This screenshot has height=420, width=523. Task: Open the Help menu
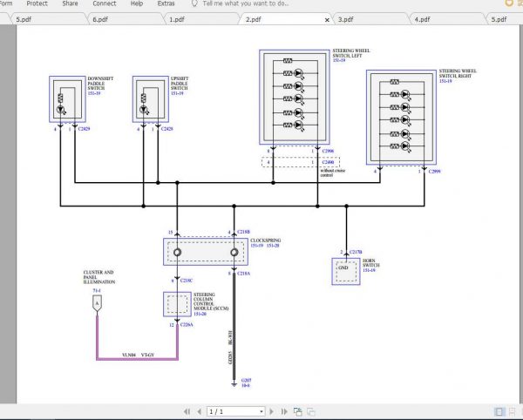(x=136, y=3)
